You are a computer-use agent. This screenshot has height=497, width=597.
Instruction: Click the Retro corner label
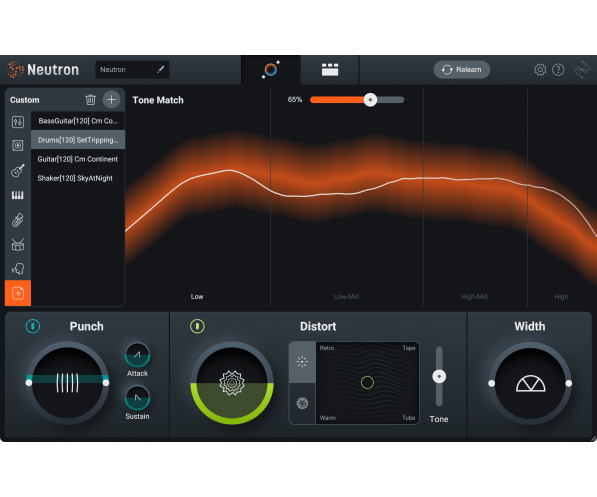pyautogui.click(x=327, y=348)
